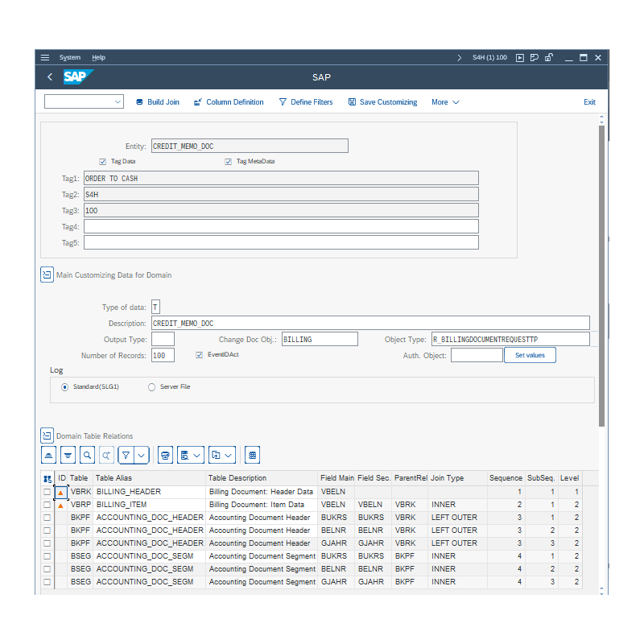This screenshot has height=644, width=644.
Task: Click the layout grid icon in table toolbar
Action: (x=252, y=455)
